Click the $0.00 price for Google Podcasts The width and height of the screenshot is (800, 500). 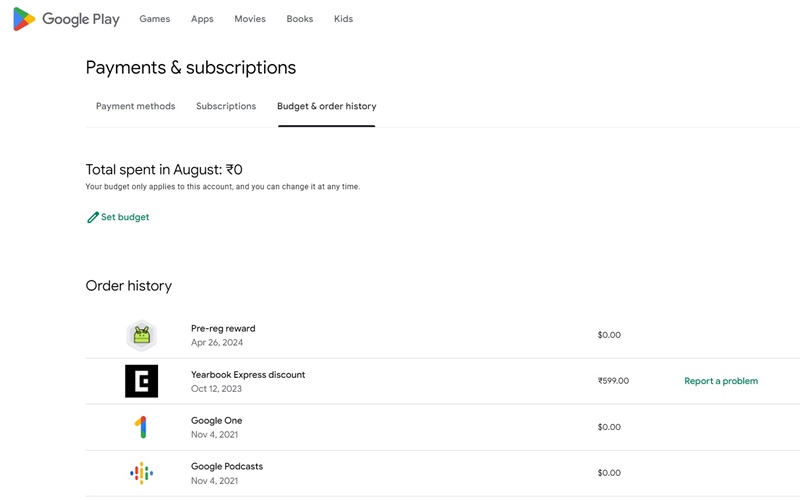[x=609, y=473]
